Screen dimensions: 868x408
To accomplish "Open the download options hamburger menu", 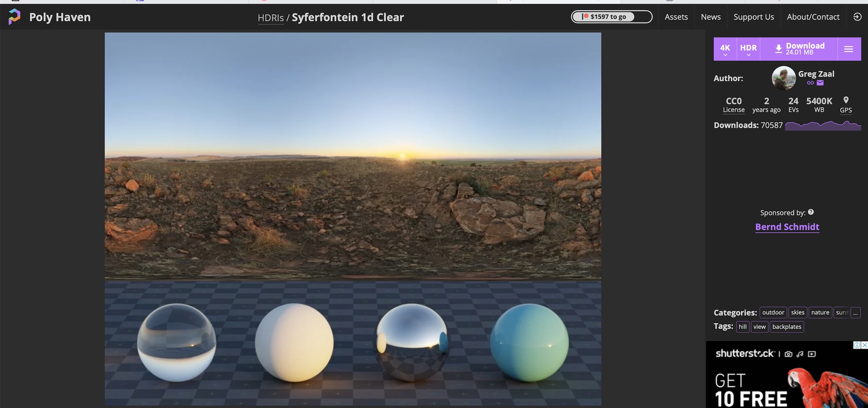I will pyautogui.click(x=848, y=49).
